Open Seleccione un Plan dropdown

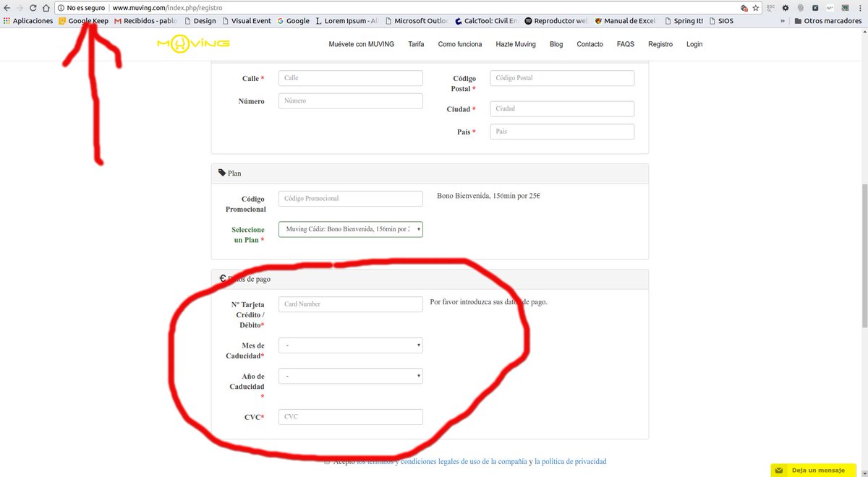(x=351, y=229)
